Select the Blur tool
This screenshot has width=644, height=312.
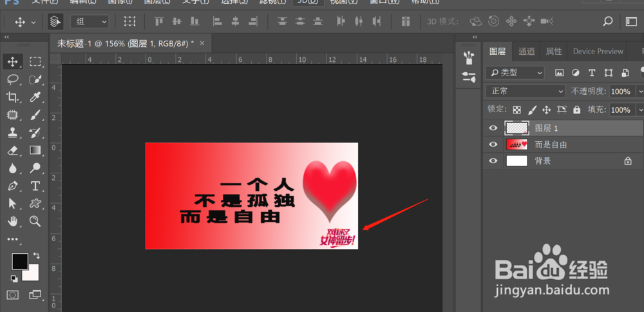12,168
